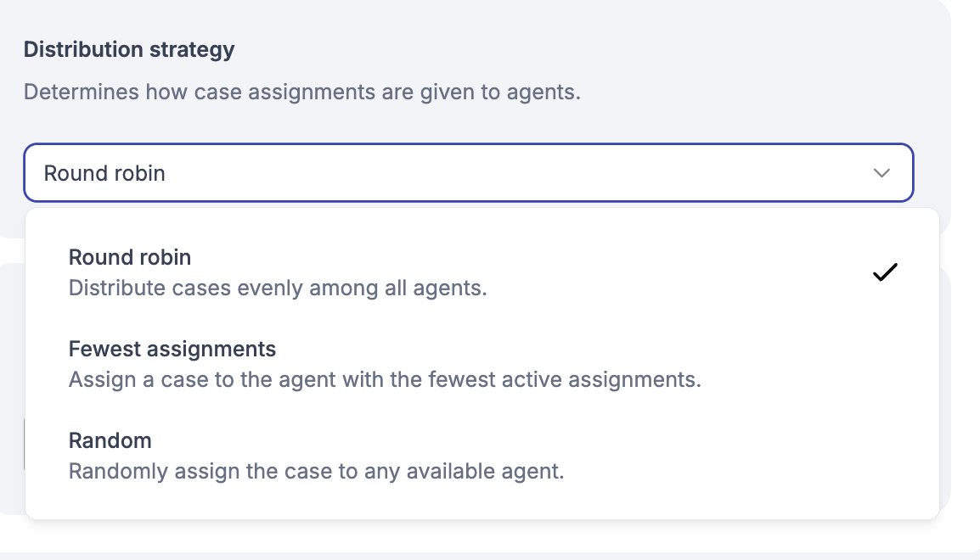Click the chevron arrow in the strategy dropdown
Viewport: 980px width, 560px height.
[x=881, y=173]
